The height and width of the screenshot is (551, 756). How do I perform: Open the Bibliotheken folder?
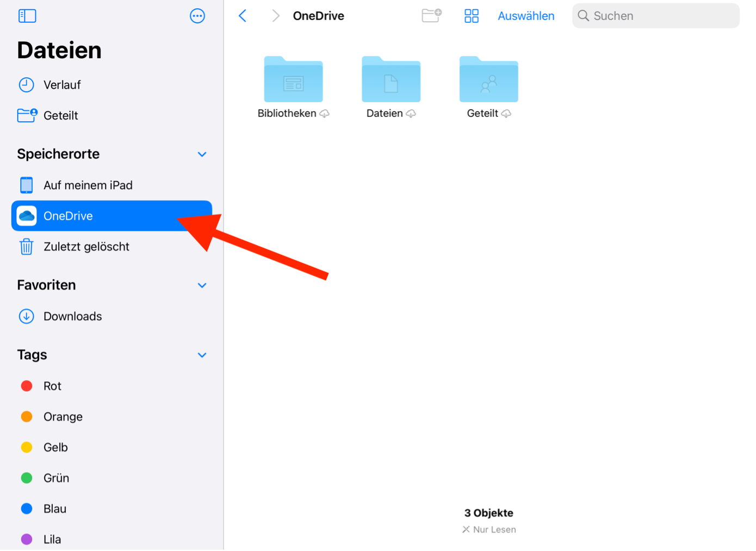293,80
